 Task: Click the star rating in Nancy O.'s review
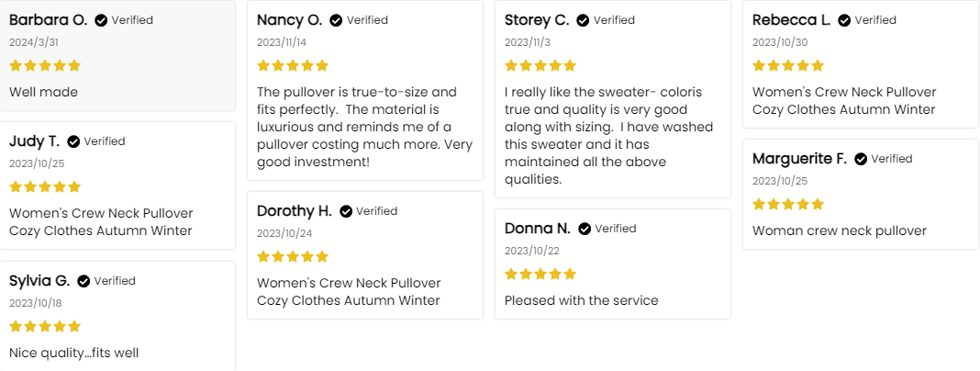(x=293, y=65)
